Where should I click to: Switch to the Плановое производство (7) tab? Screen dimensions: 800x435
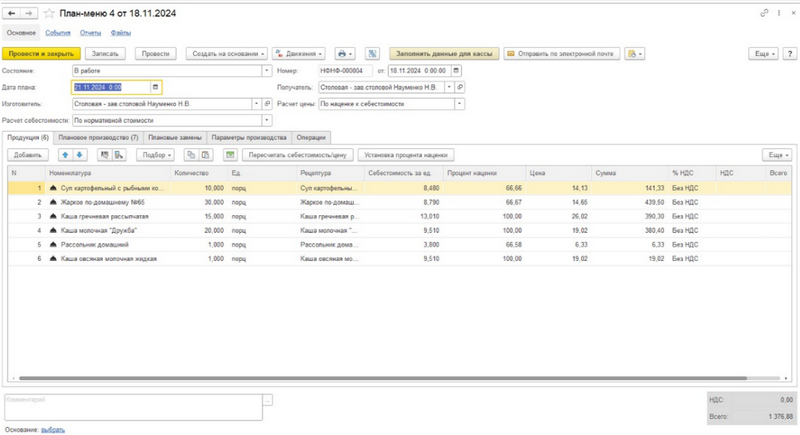pos(98,136)
